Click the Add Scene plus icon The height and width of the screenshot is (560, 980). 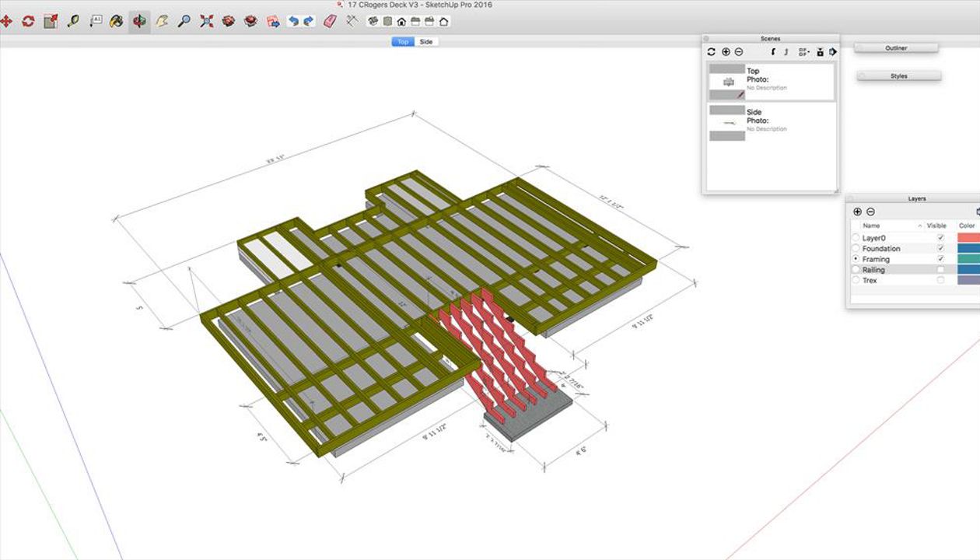726,52
